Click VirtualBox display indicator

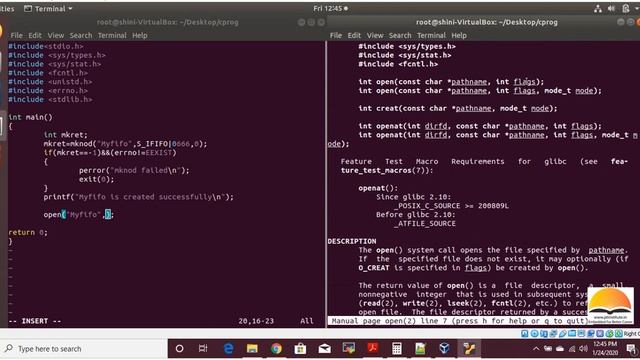click(x=581, y=333)
